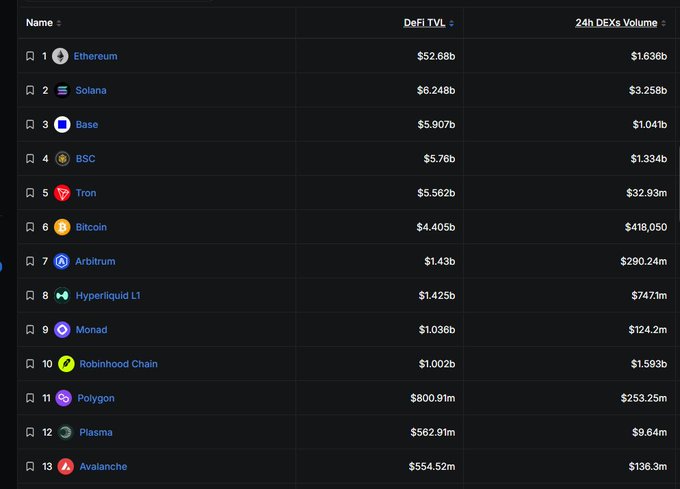Select Plasma DEX volume $9.64m

tap(650, 432)
